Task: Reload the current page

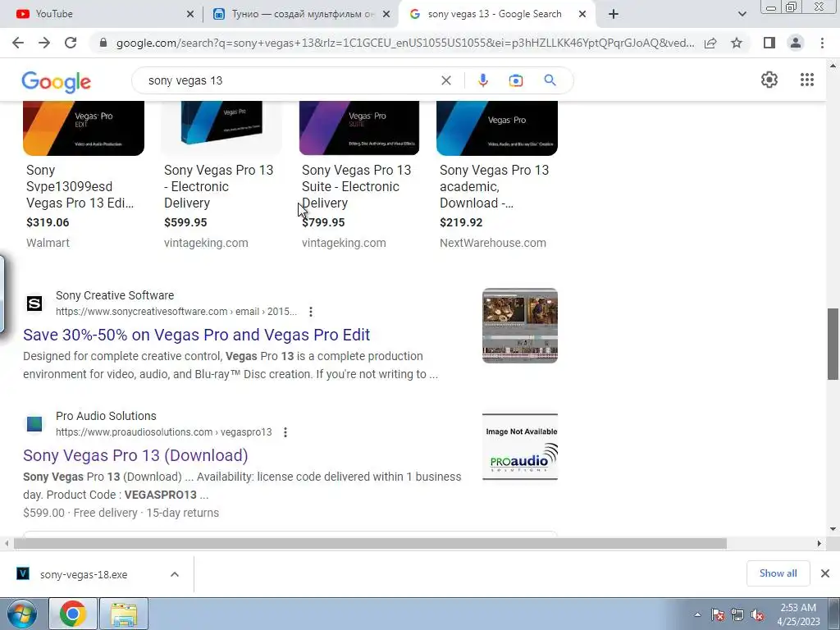Action: [71, 43]
